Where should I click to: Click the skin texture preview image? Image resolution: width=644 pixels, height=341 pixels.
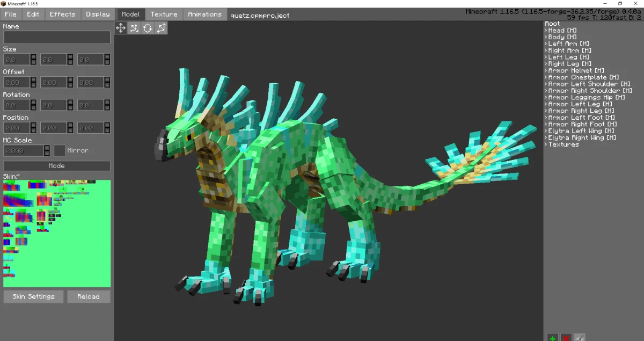tap(57, 234)
